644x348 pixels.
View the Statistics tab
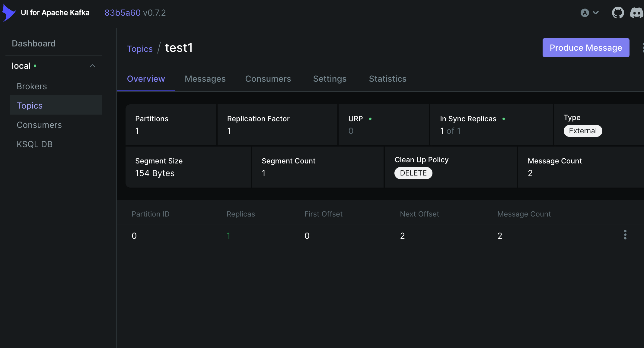pos(387,79)
